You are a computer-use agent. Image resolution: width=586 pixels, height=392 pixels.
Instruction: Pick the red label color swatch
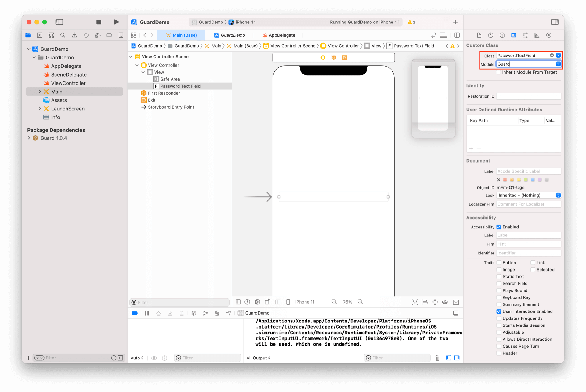pyautogui.click(x=505, y=180)
